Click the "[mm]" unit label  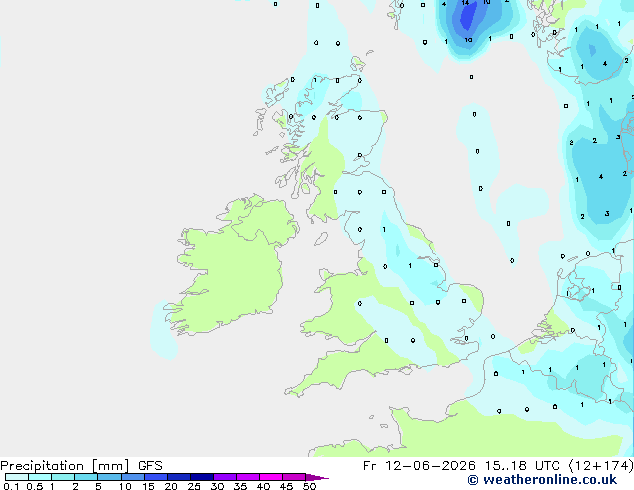[x=110, y=466]
